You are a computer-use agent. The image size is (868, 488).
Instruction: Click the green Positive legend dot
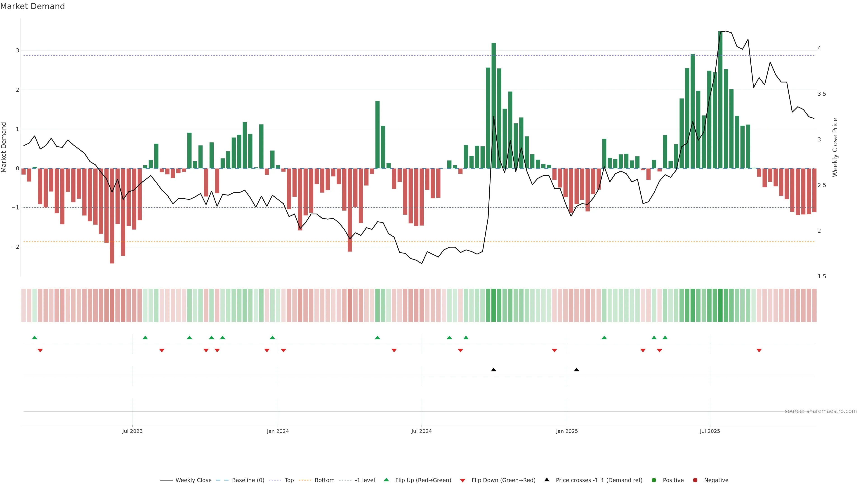point(654,480)
